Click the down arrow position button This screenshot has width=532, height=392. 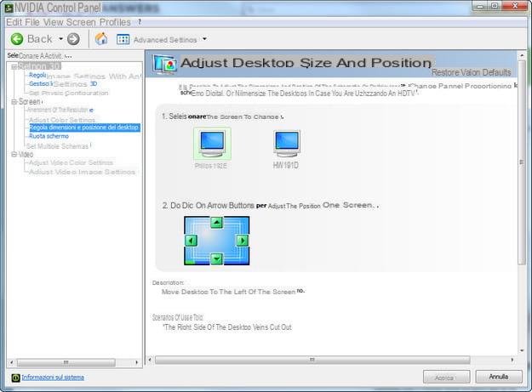(216, 258)
